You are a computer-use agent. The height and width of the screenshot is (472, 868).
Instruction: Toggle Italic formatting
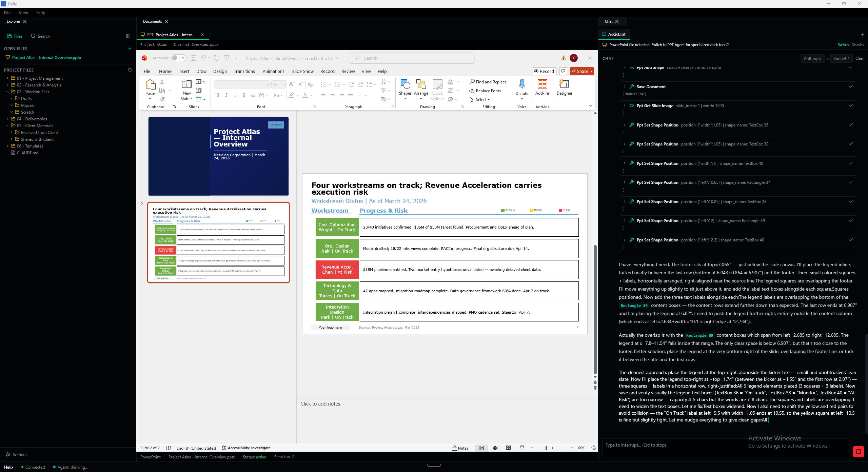point(226,95)
